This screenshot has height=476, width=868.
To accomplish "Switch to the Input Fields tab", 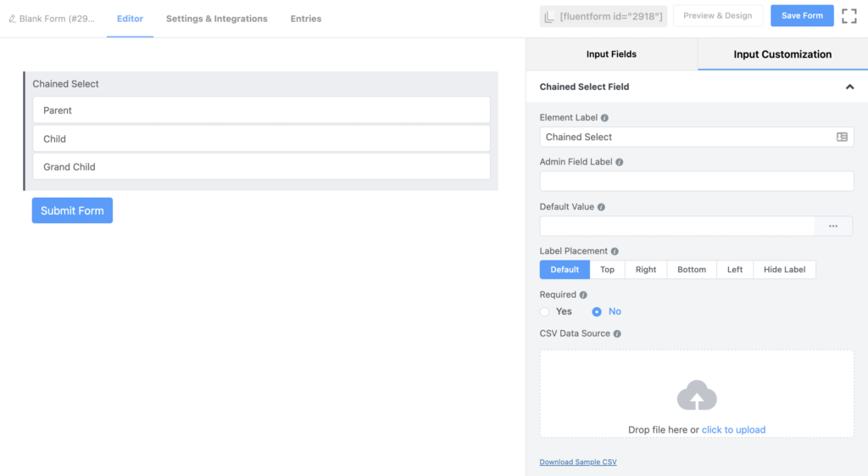I will 611,54.
